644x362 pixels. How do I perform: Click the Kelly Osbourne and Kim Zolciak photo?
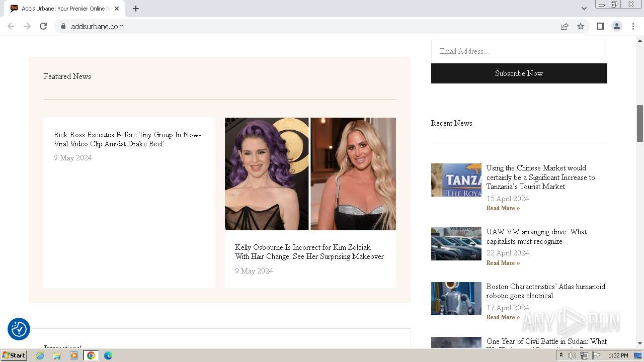(x=310, y=174)
